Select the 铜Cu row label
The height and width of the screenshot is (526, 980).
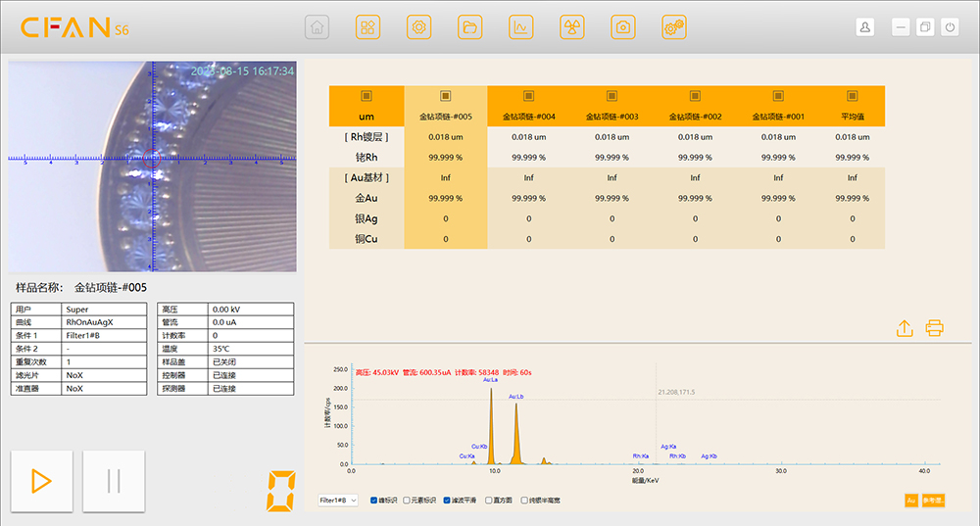click(367, 239)
